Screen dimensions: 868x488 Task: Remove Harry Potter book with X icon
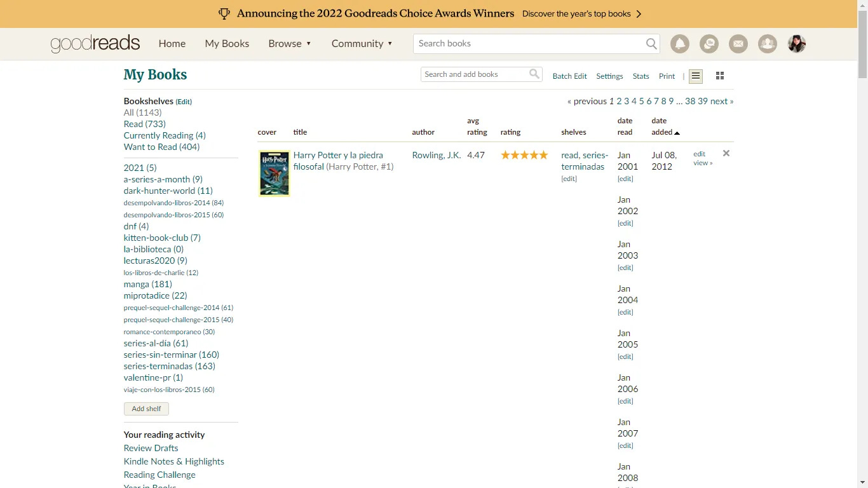click(x=726, y=153)
